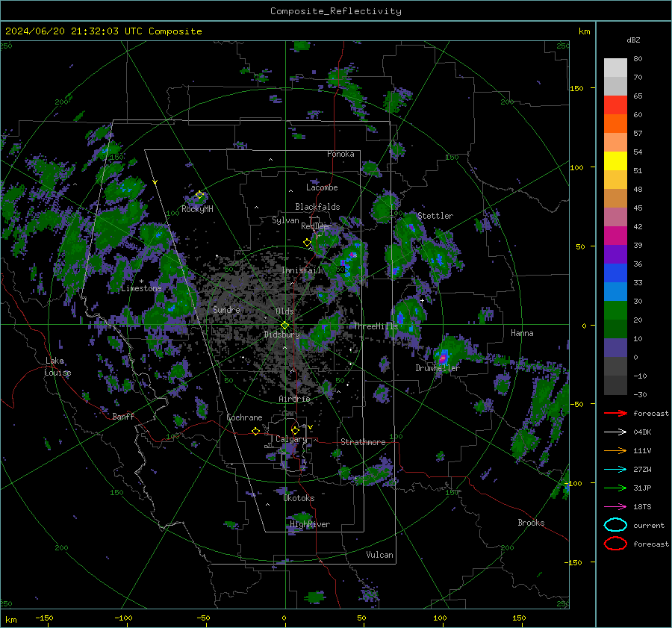Click the Okotoks city label
Image resolution: width=672 pixels, height=628 pixels.
(299, 498)
